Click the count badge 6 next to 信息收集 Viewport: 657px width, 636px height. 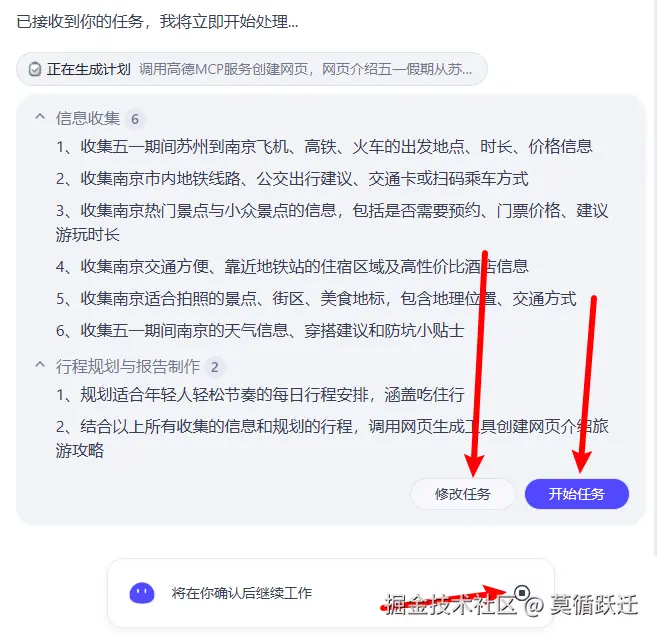coord(135,119)
